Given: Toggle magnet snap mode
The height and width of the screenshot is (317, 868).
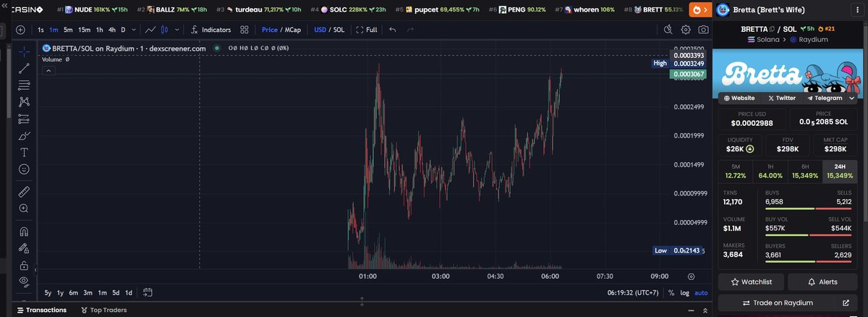Looking at the screenshot, I should (x=24, y=232).
